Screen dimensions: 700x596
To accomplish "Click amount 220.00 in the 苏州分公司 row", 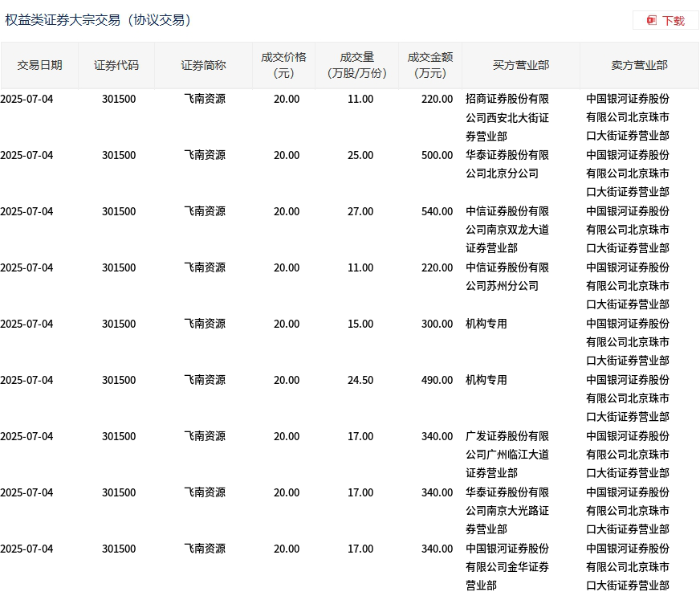I will click(437, 267).
